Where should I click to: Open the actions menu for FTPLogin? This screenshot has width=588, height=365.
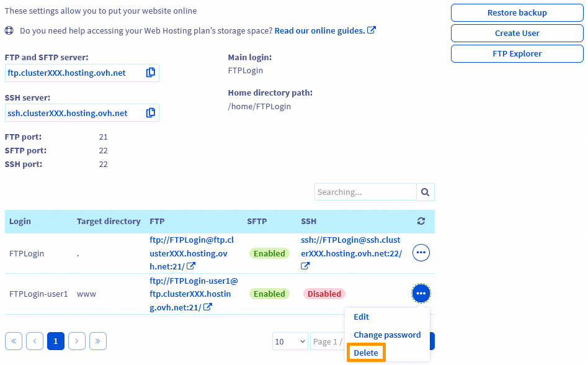click(x=421, y=253)
